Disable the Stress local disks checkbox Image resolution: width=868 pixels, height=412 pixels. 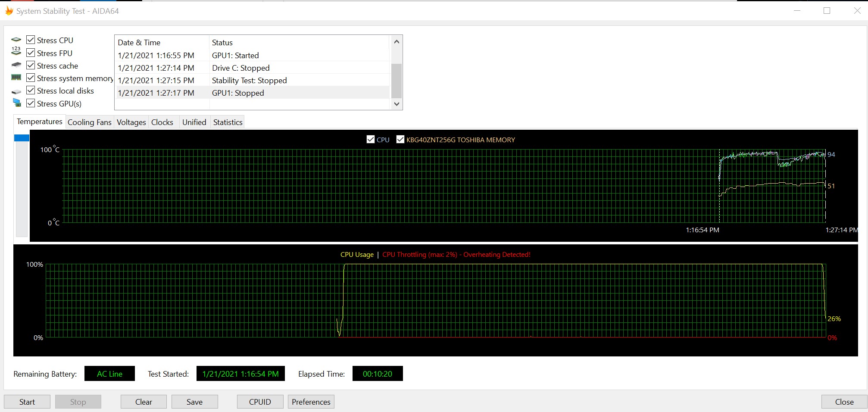coord(31,91)
